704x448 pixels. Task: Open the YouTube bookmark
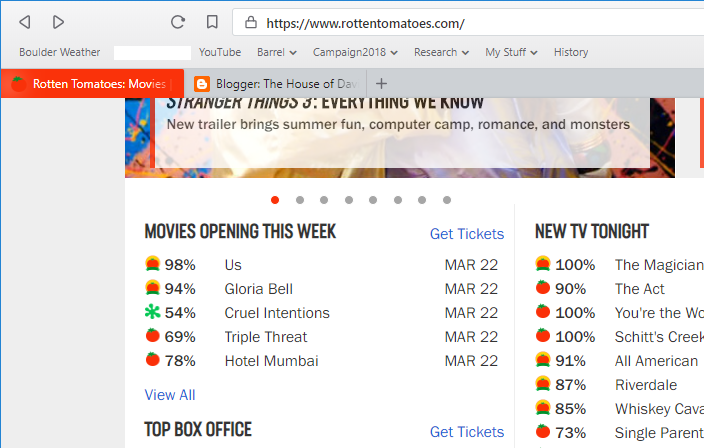click(220, 53)
